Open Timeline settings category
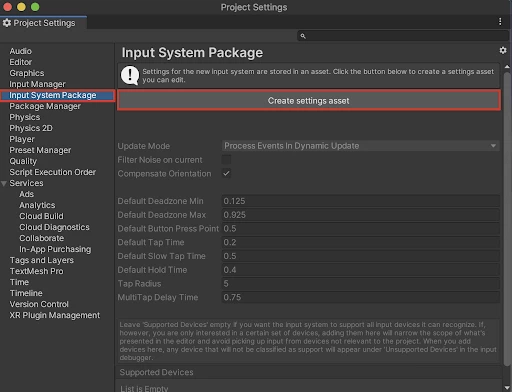 point(26,293)
